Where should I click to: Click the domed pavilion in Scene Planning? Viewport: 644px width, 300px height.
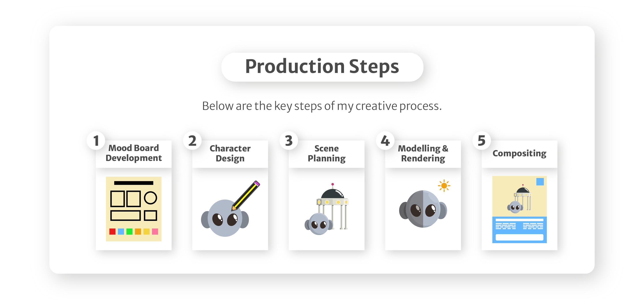[333, 205]
